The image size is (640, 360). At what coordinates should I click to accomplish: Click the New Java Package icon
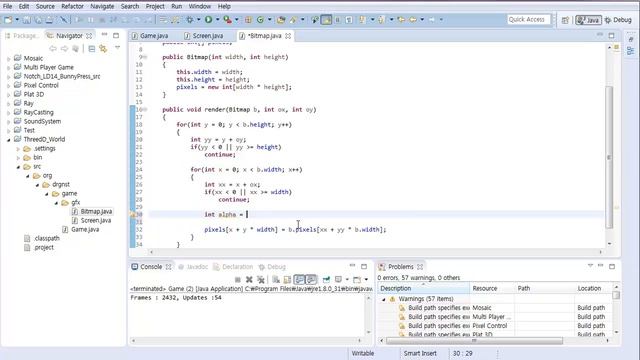point(248,20)
